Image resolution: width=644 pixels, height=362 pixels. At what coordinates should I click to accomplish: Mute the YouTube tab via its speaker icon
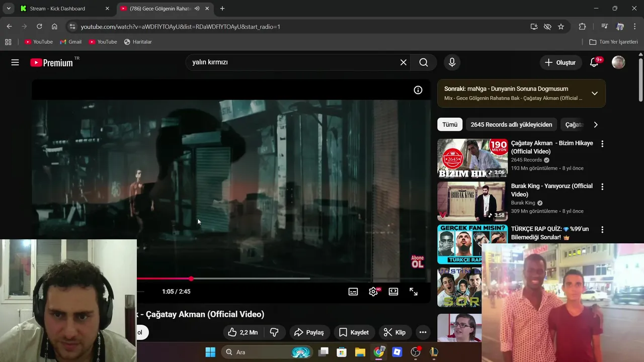197,9
